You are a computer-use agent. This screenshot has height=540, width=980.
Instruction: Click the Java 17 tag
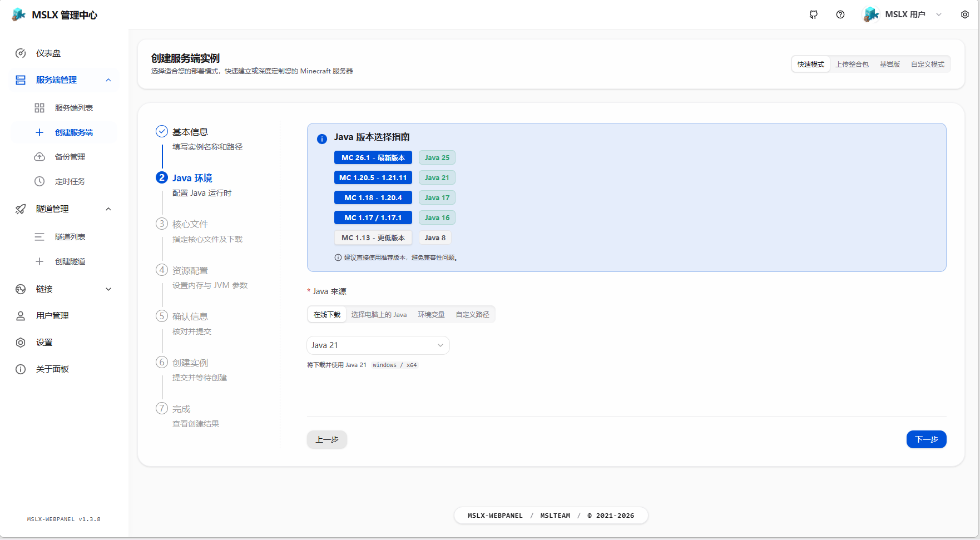tap(437, 198)
